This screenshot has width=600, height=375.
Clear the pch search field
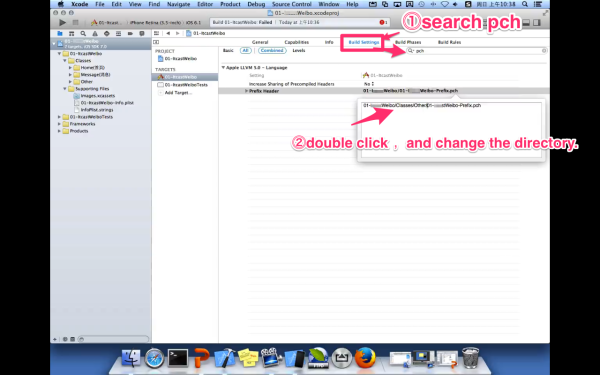[544, 51]
